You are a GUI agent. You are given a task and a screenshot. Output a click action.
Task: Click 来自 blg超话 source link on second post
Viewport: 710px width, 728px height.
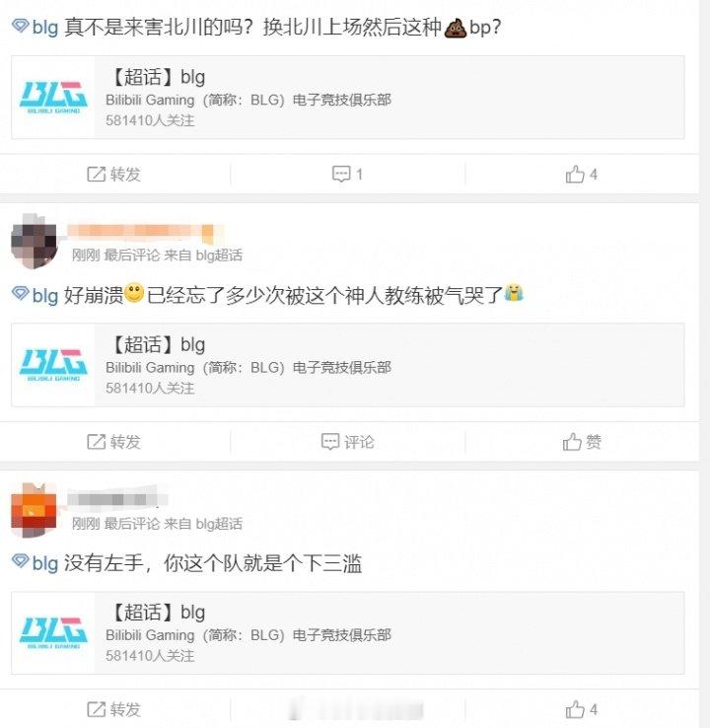(203, 255)
